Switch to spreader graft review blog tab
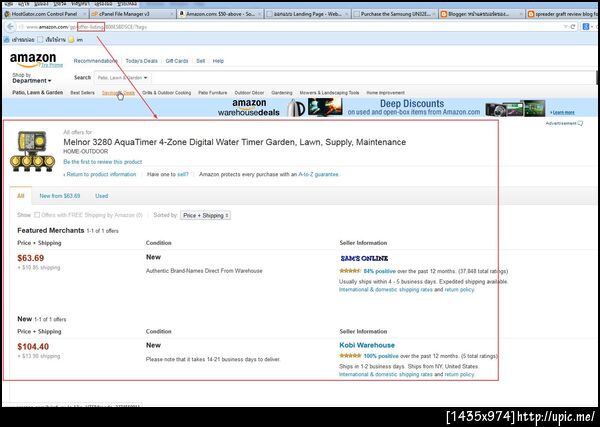 click(562, 14)
